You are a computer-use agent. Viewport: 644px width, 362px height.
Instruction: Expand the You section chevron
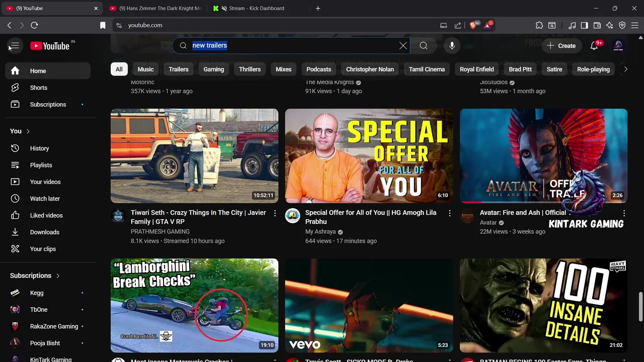tap(28, 131)
